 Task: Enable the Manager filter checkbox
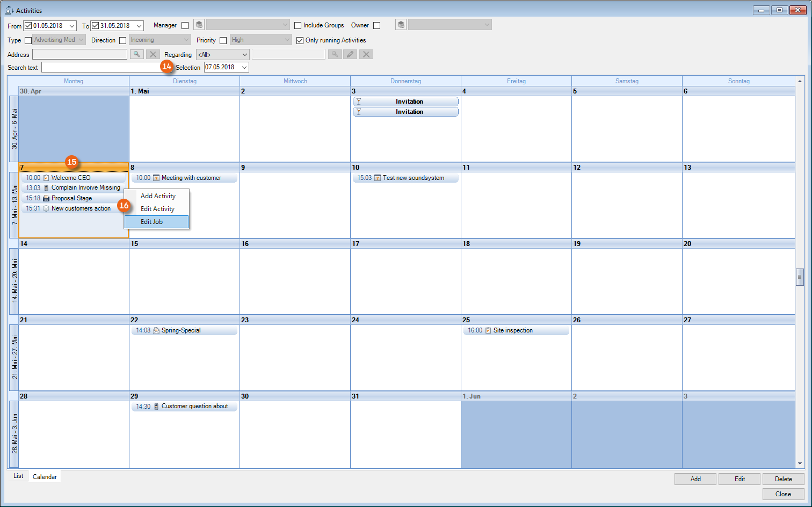click(185, 25)
